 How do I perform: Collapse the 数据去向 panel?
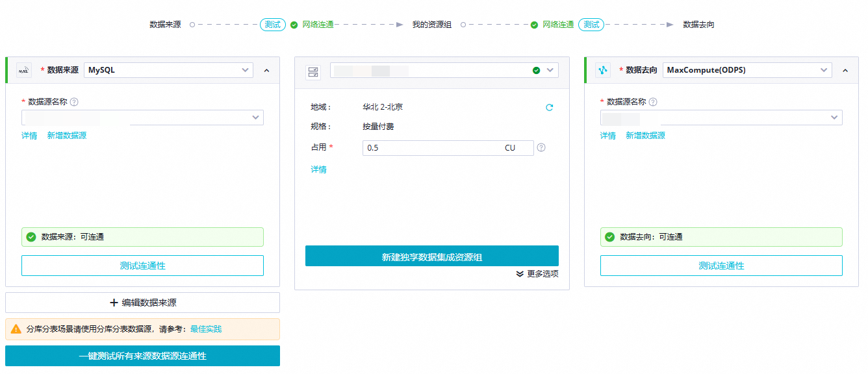[845, 70]
